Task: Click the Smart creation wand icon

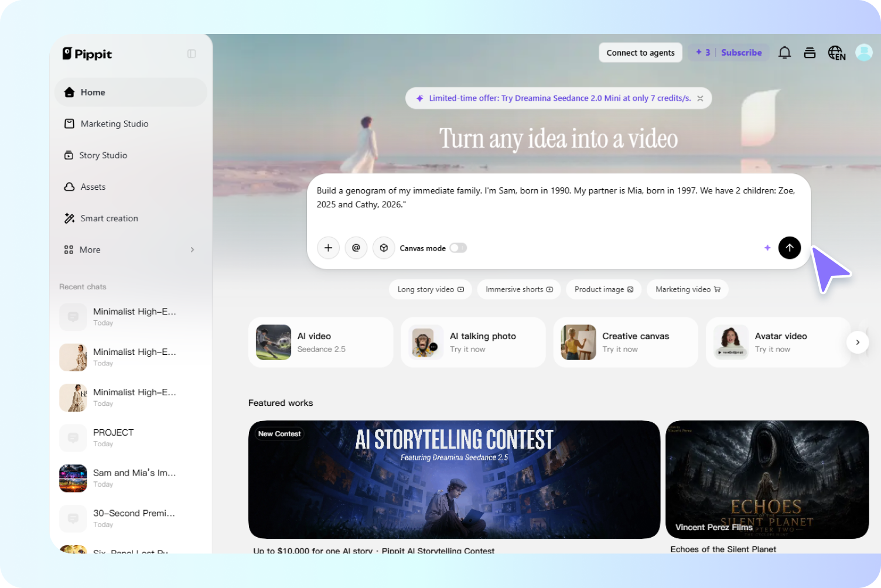Action: pos(69,218)
